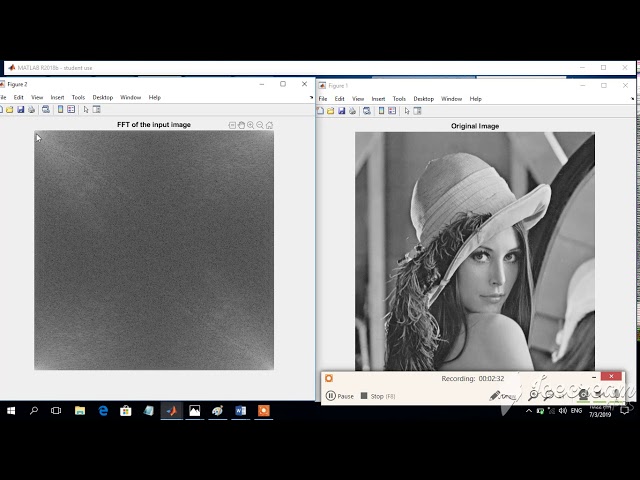
Task: Insert colorbar icon in Figure 1 toolbar
Action: (x=381, y=111)
